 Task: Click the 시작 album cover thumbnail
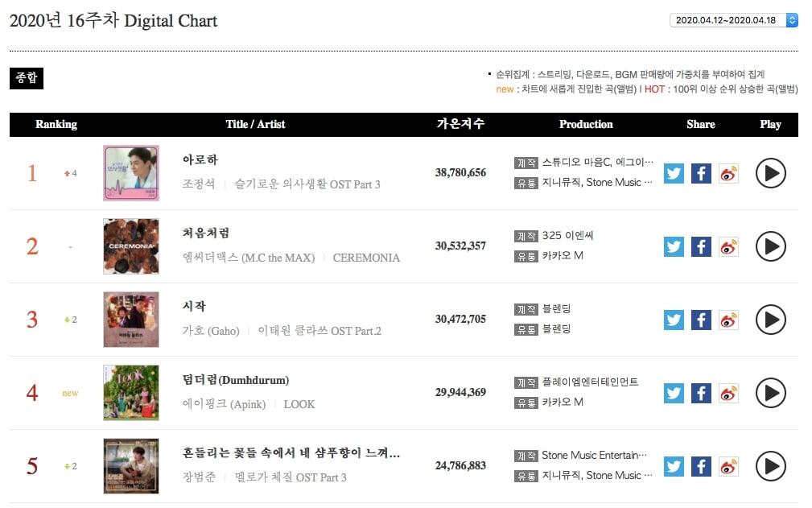click(131, 320)
